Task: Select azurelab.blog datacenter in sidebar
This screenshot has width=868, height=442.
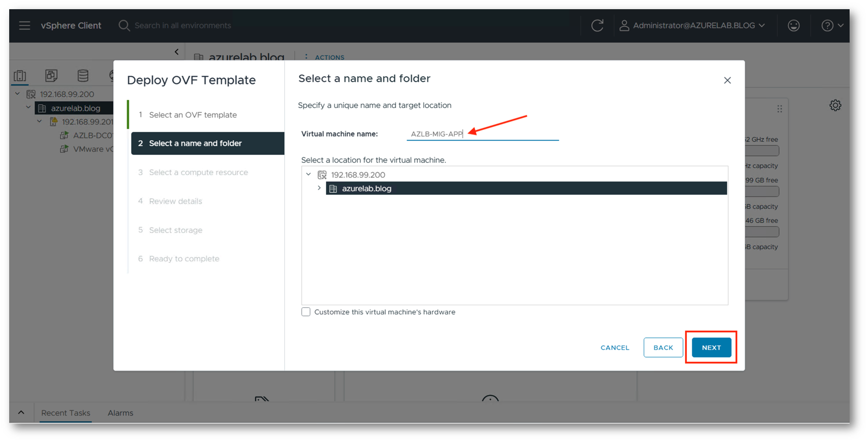Action: 75,108
